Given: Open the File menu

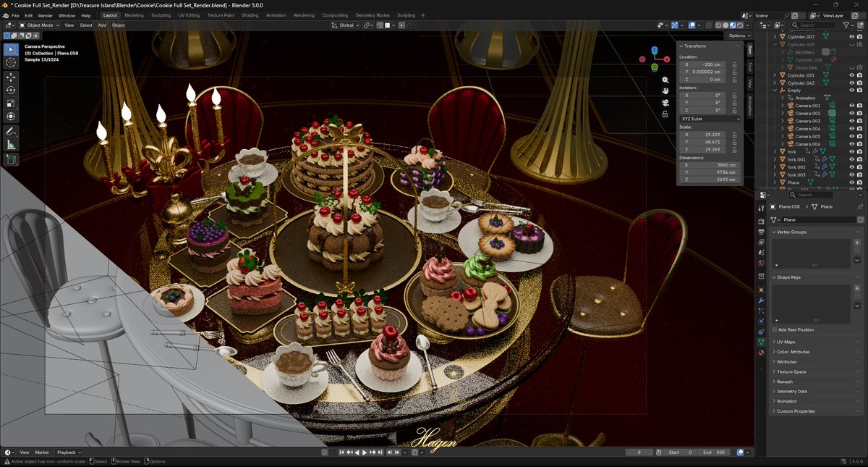Looking at the screenshot, I should coord(15,15).
